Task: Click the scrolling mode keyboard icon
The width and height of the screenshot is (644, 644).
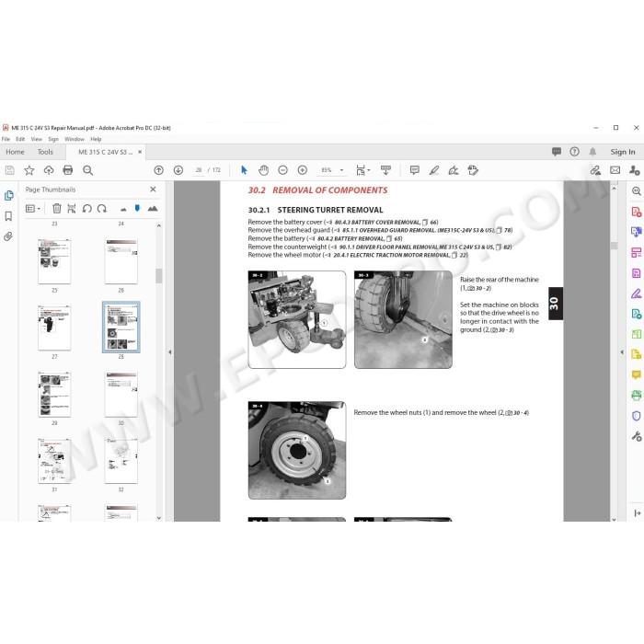Action: pyautogui.click(x=385, y=170)
